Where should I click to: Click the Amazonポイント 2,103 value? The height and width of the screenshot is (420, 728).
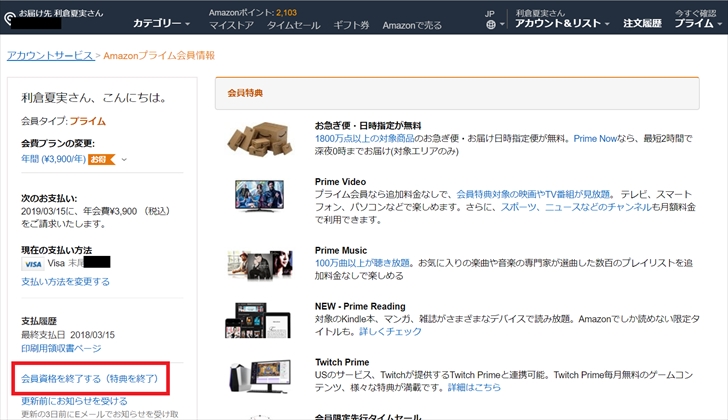point(286,13)
